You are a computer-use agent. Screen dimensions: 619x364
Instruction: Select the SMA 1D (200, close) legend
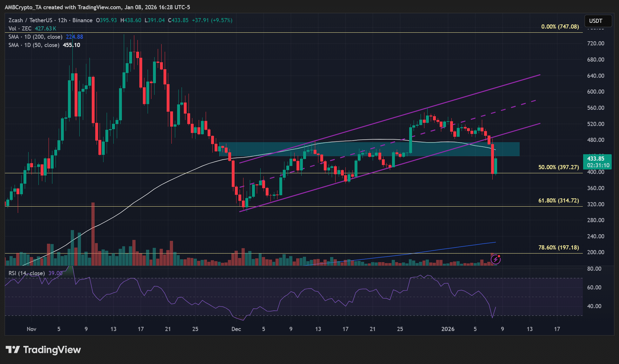(36, 37)
